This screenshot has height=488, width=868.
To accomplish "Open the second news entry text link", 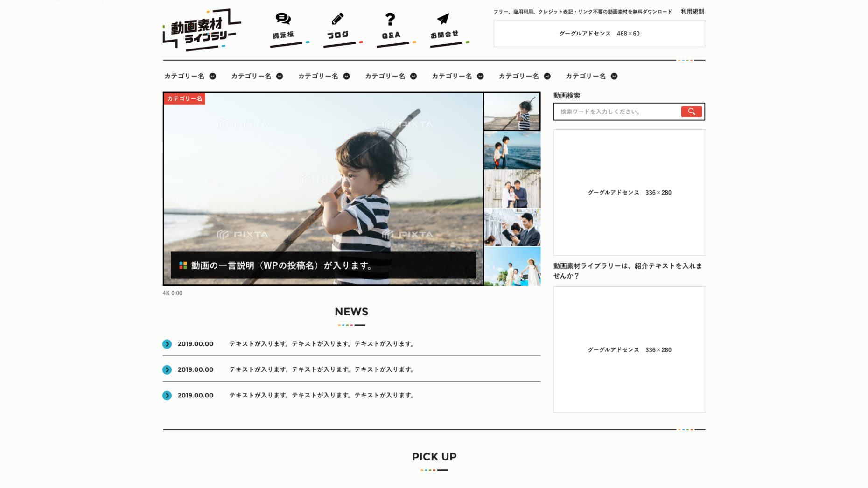I will click(322, 369).
